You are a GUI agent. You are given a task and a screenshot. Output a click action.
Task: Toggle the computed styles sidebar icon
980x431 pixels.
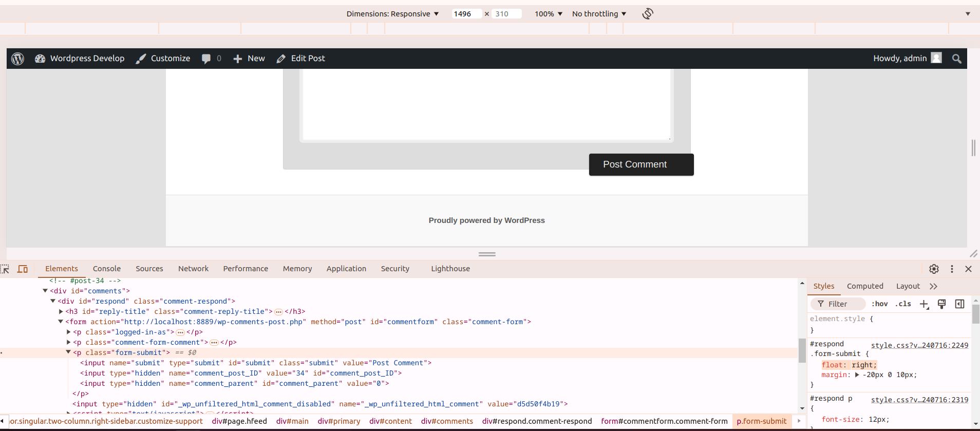coord(959,304)
